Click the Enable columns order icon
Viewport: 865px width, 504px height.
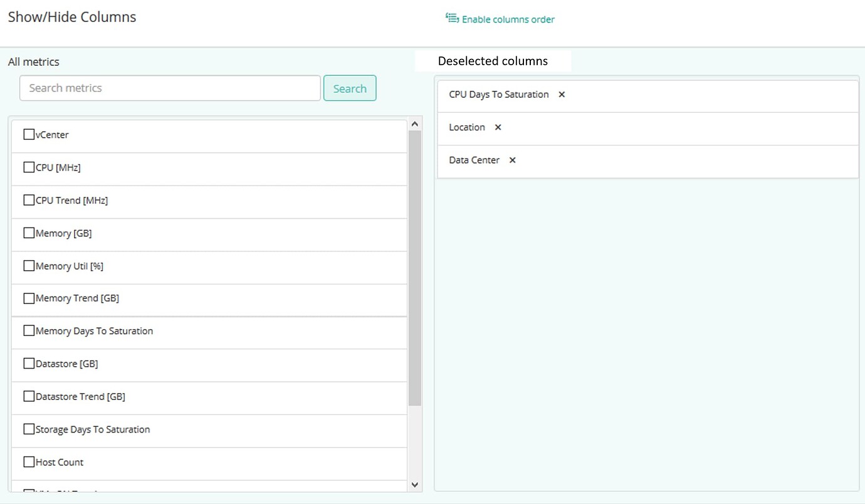[x=451, y=18]
